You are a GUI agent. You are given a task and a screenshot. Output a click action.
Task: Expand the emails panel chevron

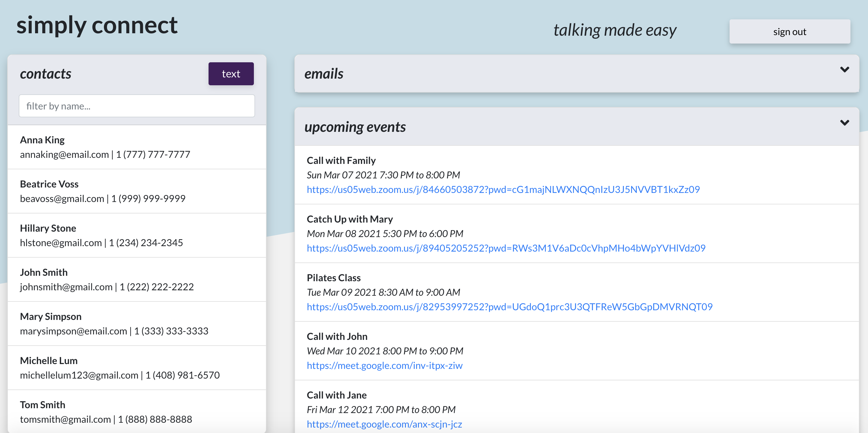(844, 70)
